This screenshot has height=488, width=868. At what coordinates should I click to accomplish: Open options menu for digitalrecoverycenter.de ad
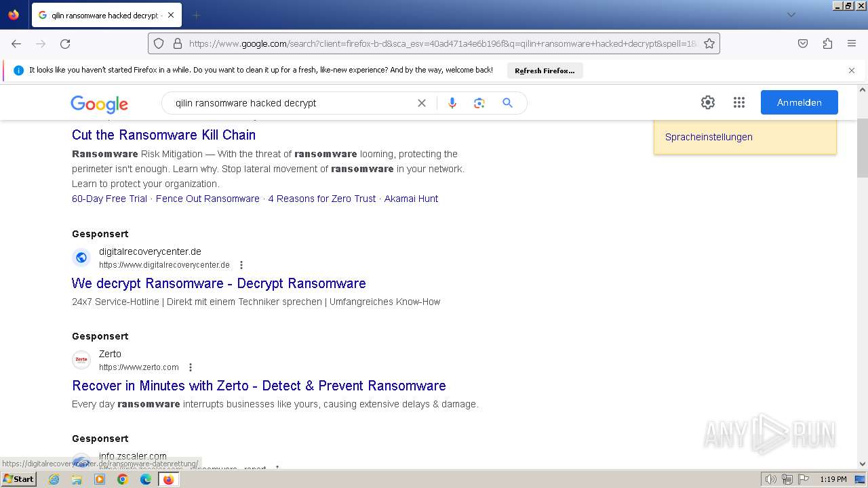tap(241, 265)
